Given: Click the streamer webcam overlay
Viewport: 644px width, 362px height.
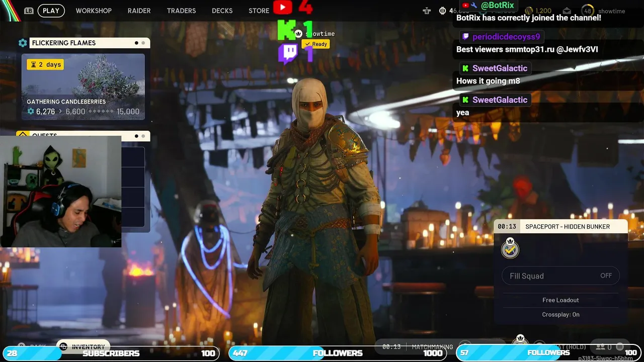Looking at the screenshot, I should click(60, 192).
